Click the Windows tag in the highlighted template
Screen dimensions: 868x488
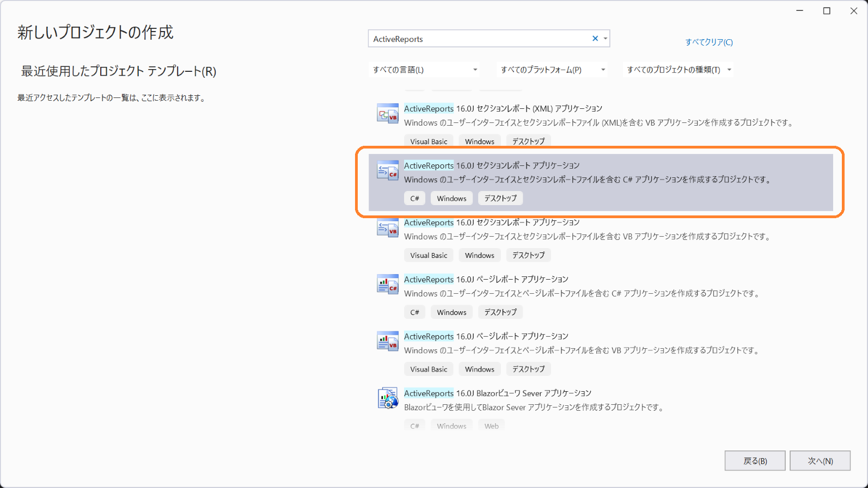pos(451,199)
